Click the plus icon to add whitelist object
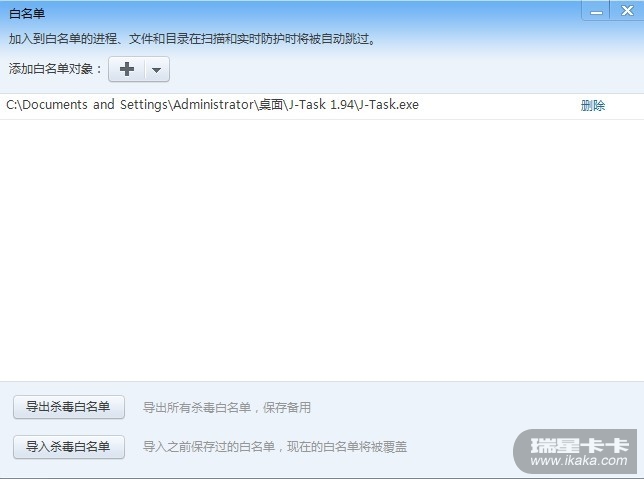644x479 pixels. pos(127,69)
